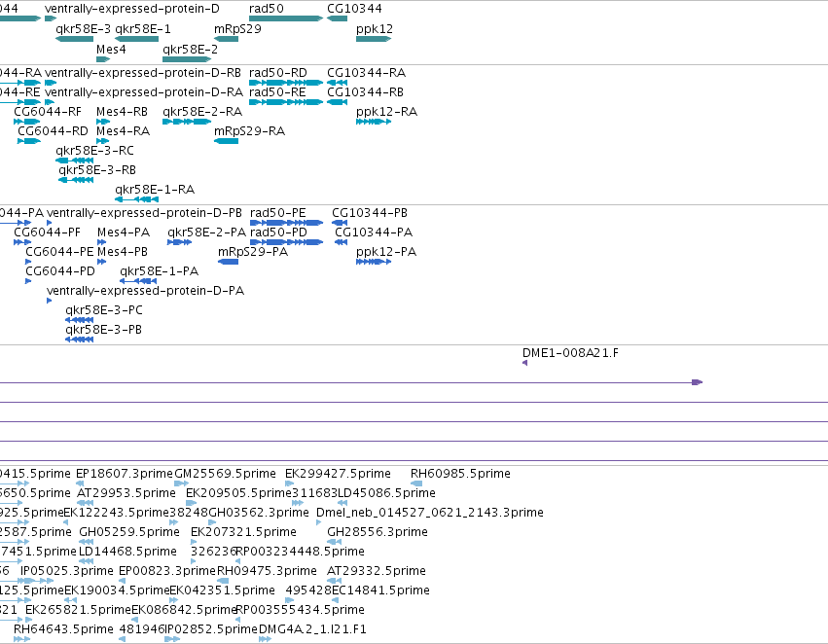Open protein ppk12-PA label
This screenshot has height=644, width=828.
coord(386,252)
